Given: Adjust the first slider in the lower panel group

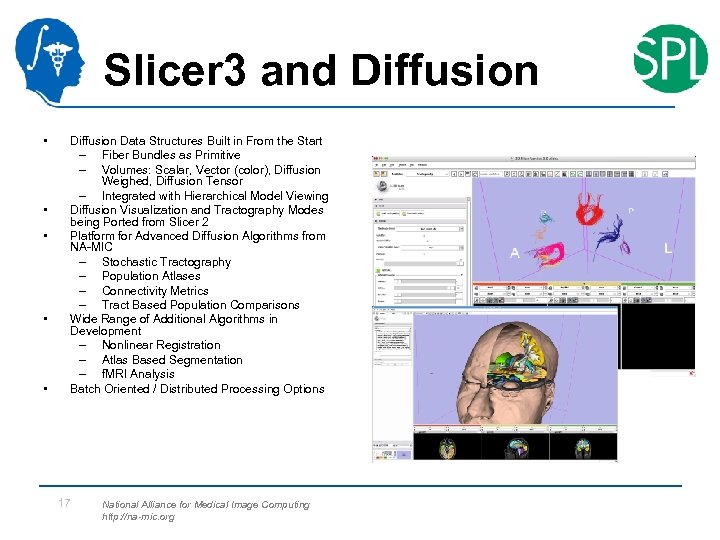Looking at the screenshot, I should click(x=425, y=281).
